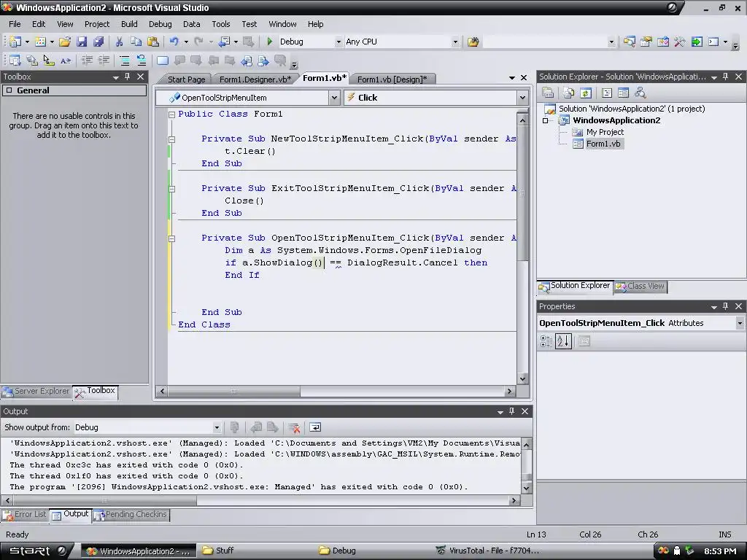Open the VirusTotal window from the taskbar

(488, 551)
